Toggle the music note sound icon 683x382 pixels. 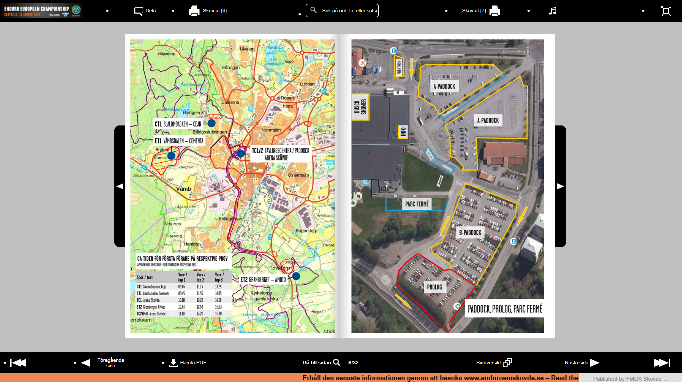pos(552,11)
